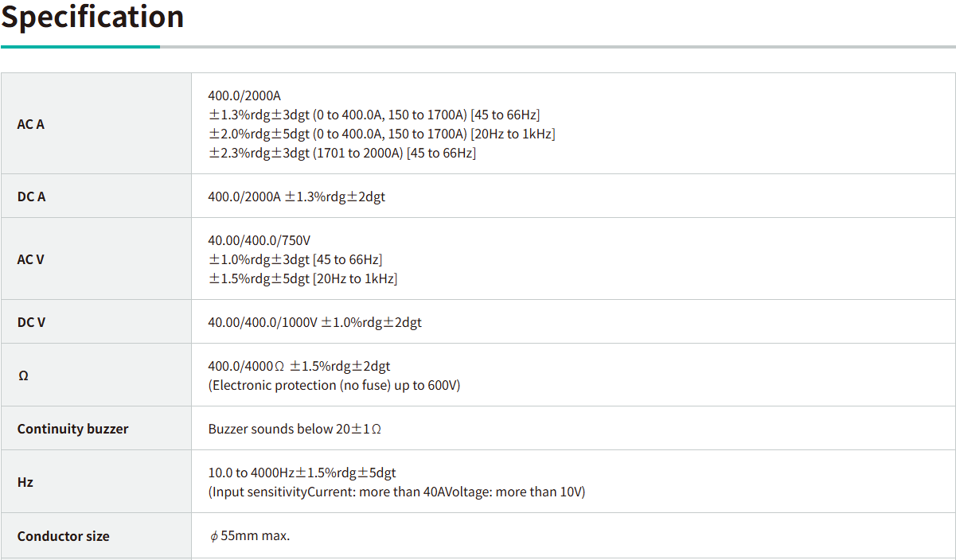The width and height of the screenshot is (956, 560).
Task: Select the Hz row label
Action: (x=25, y=482)
